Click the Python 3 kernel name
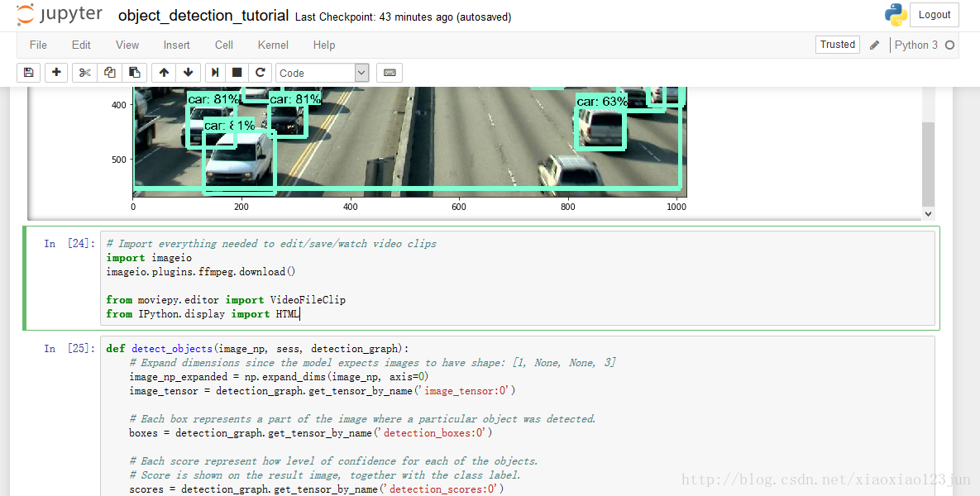The width and height of the screenshot is (980, 496). [915, 45]
